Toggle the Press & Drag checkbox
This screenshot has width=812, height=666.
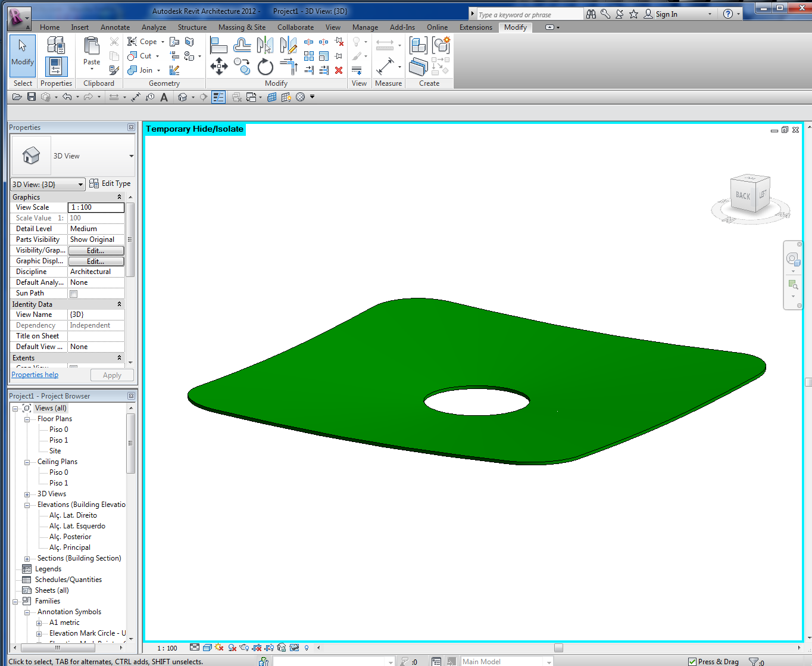click(x=692, y=661)
